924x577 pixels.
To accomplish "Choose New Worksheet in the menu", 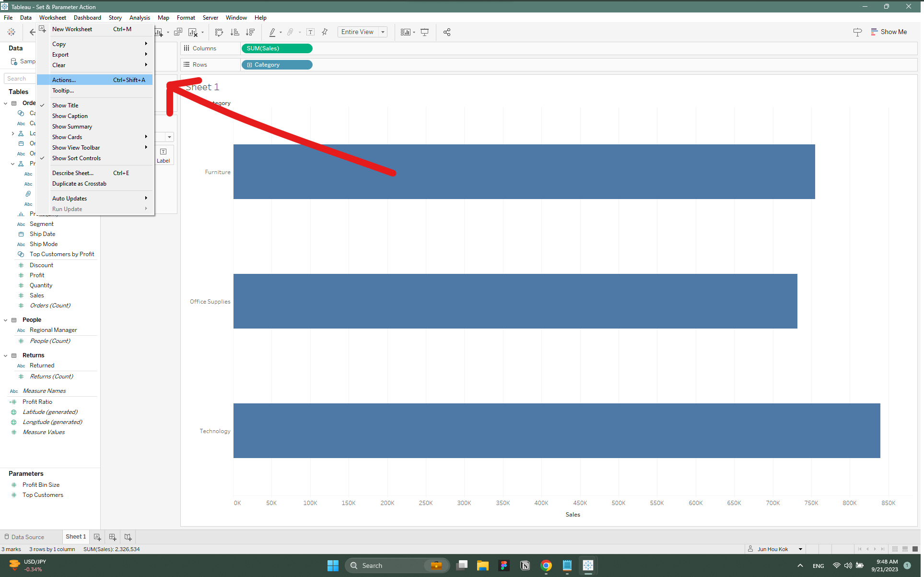I will tap(95, 29).
